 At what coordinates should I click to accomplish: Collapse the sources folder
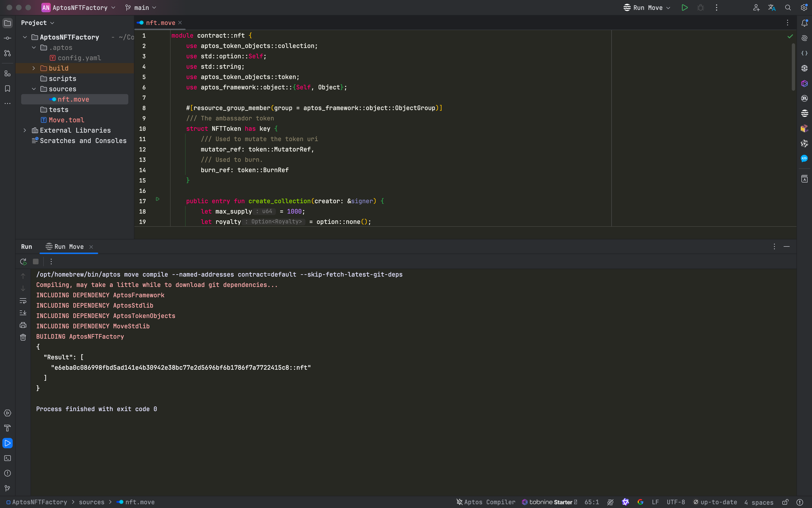pyautogui.click(x=34, y=89)
